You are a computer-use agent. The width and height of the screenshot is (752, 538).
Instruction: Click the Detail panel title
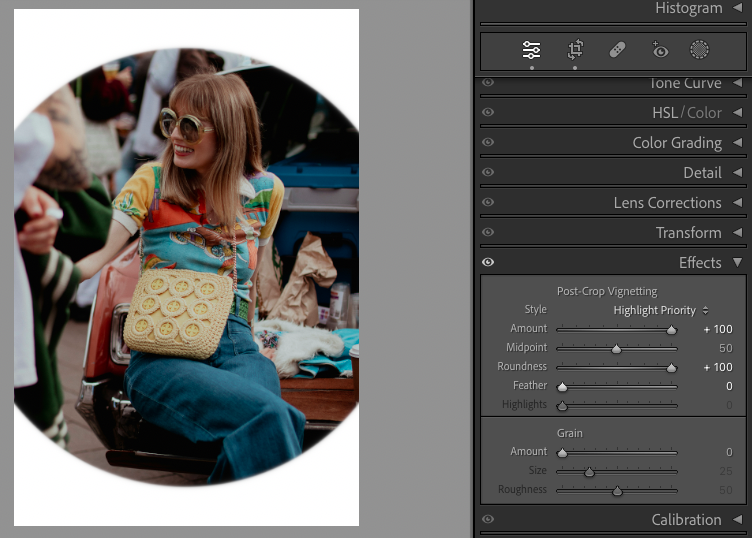point(702,173)
